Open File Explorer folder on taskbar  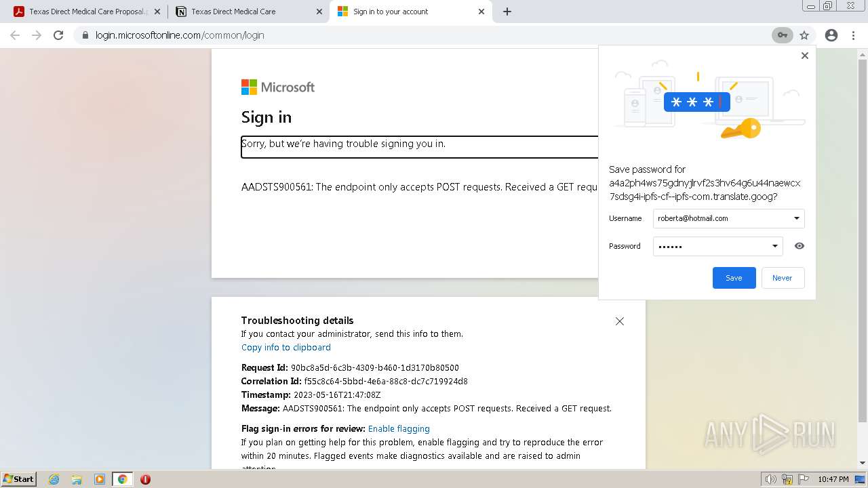(x=77, y=479)
